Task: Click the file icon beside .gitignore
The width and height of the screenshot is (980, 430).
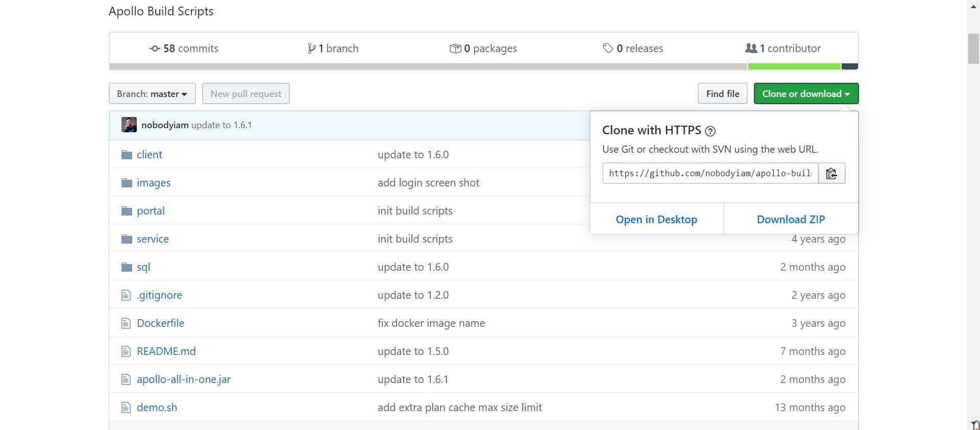Action: pyautogui.click(x=126, y=295)
